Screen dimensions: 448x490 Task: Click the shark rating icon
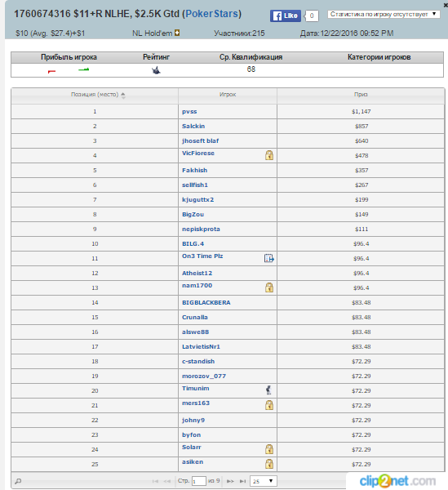pyautogui.click(x=156, y=70)
